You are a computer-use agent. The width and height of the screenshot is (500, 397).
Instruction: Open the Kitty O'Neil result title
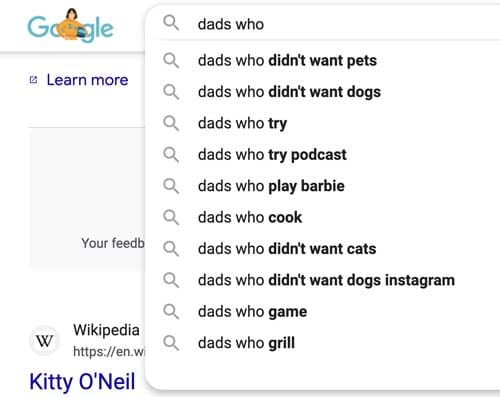82,381
